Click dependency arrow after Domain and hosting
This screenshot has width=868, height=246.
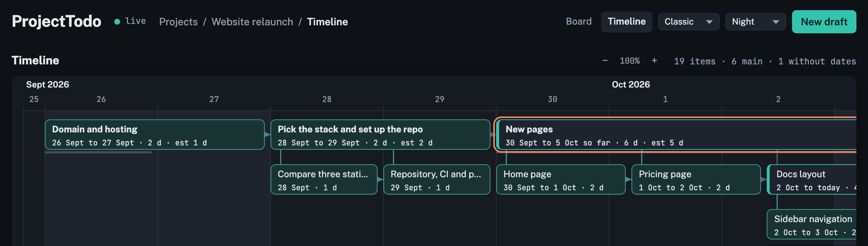[268, 135]
